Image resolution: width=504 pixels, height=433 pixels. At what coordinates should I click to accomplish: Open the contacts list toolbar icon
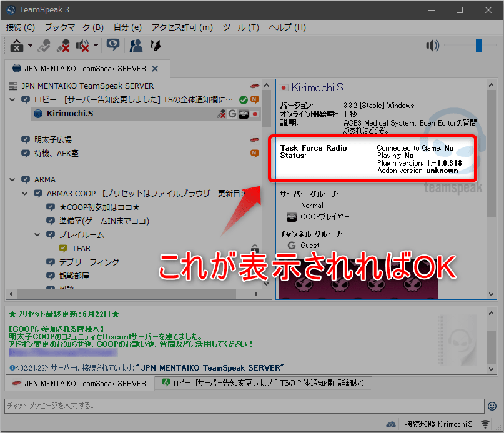click(x=136, y=46)
